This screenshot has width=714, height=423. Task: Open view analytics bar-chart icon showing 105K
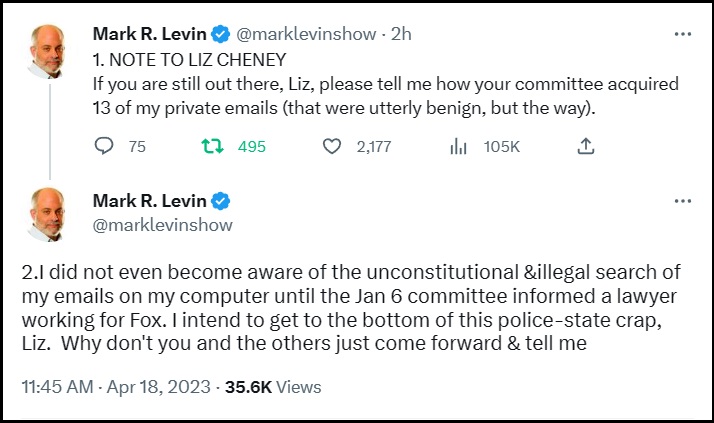[x=459, y=147]
